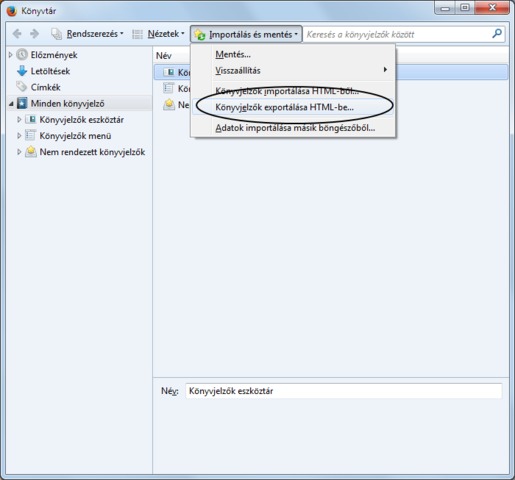
Task: Select the Letöltések download arrow icon
Action: [22, 71]
